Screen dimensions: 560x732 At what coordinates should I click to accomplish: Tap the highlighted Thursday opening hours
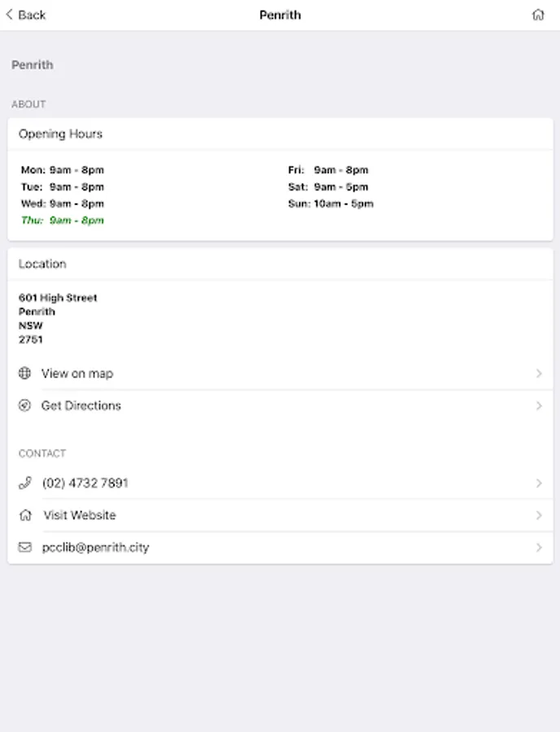tap(63, 220)
